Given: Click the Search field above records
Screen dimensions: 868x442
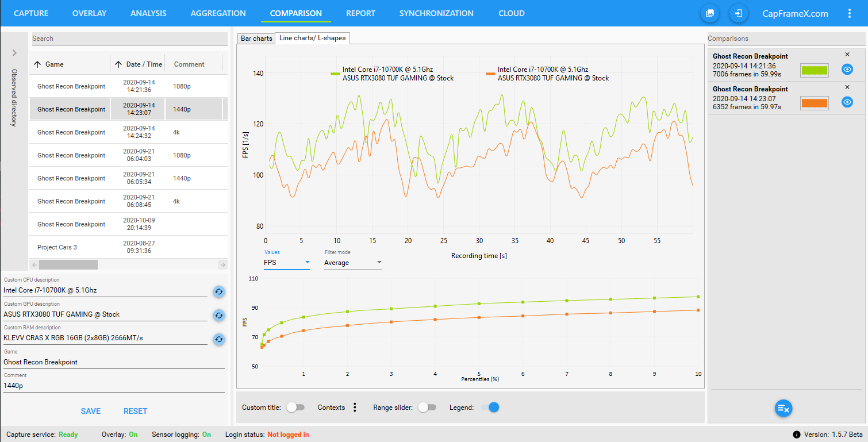Looking at the screenshot, I should 129,39.
